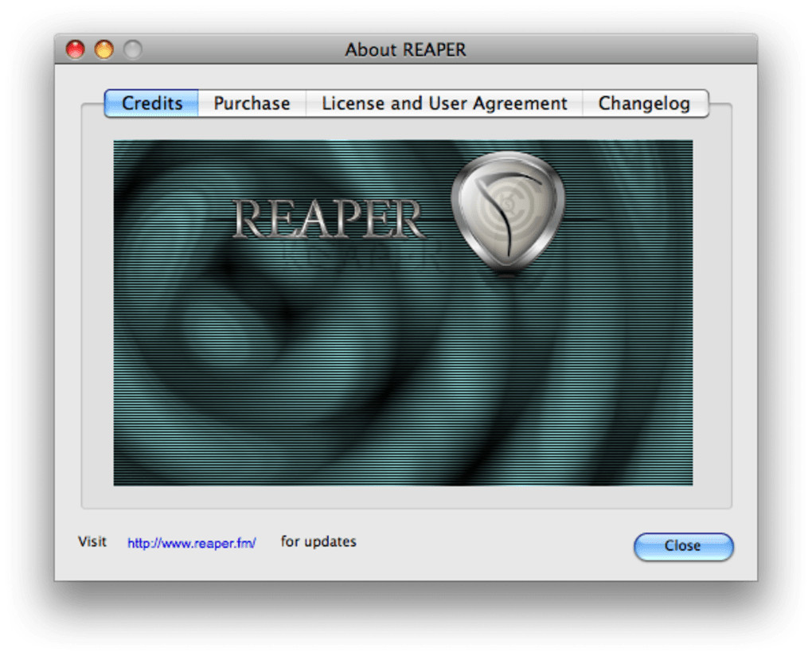Screen dimensions: 812x656
Task: Click the 'Visit' label
Action: coord(92,541)
